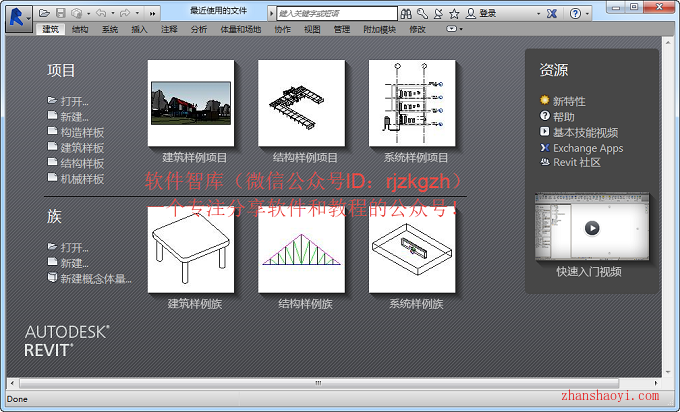
Task: Expand the Help dropdown arrow
Action: 587,14
